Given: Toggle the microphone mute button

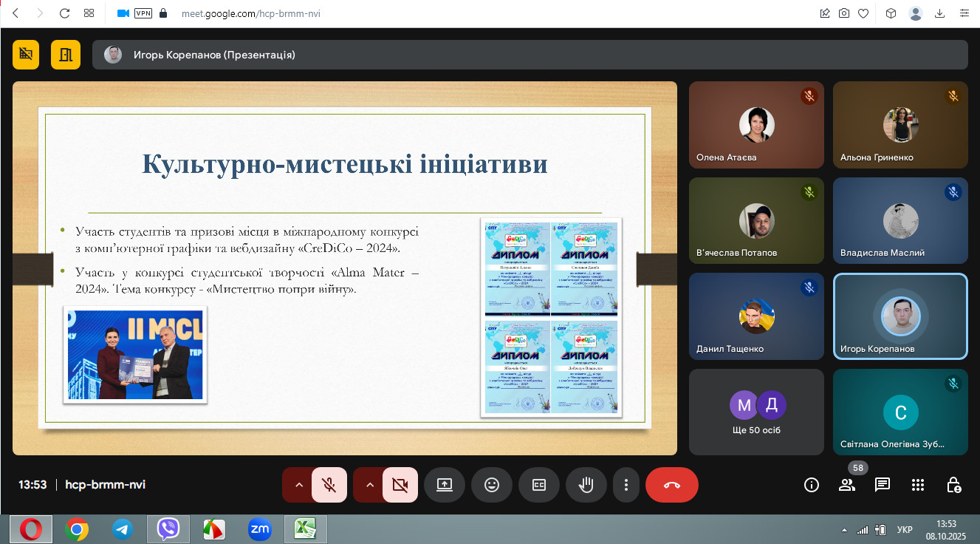Looking at the screenshot, I should (329, 485).
